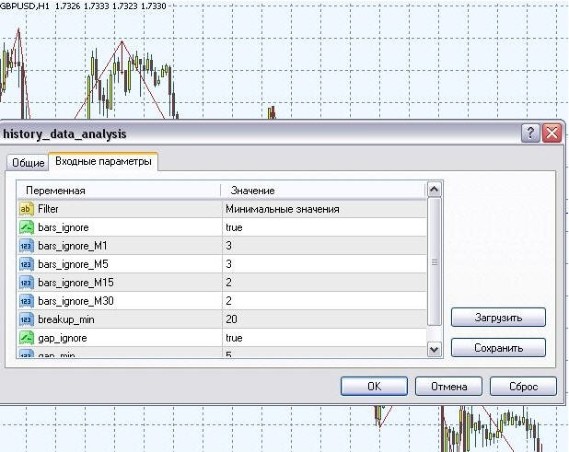Reset parameters with Сброс button

[x=523, y=386]
